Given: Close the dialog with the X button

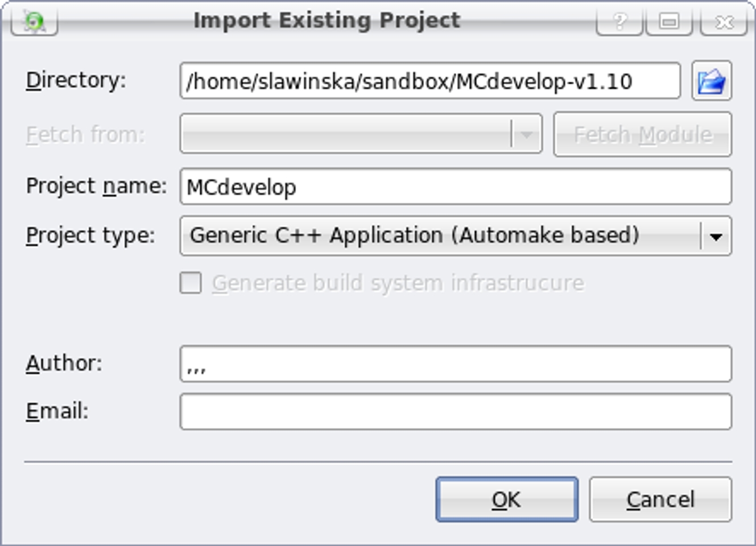Looking at the screenshot, I should [x=724, y=22].
